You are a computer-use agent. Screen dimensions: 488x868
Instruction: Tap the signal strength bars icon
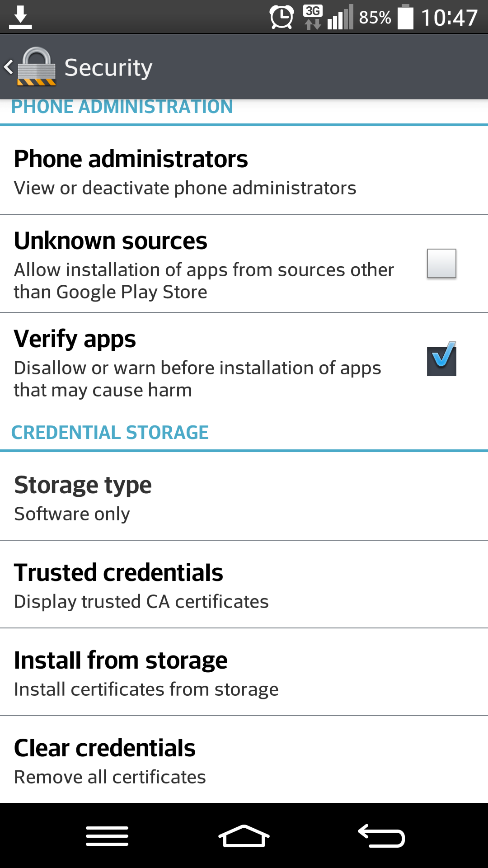[x=340, y=17]
